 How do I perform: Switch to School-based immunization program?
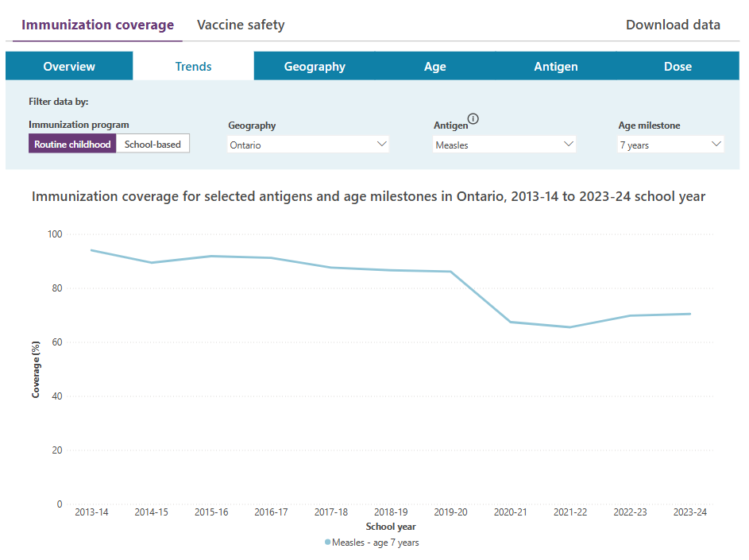coord(153,145)
